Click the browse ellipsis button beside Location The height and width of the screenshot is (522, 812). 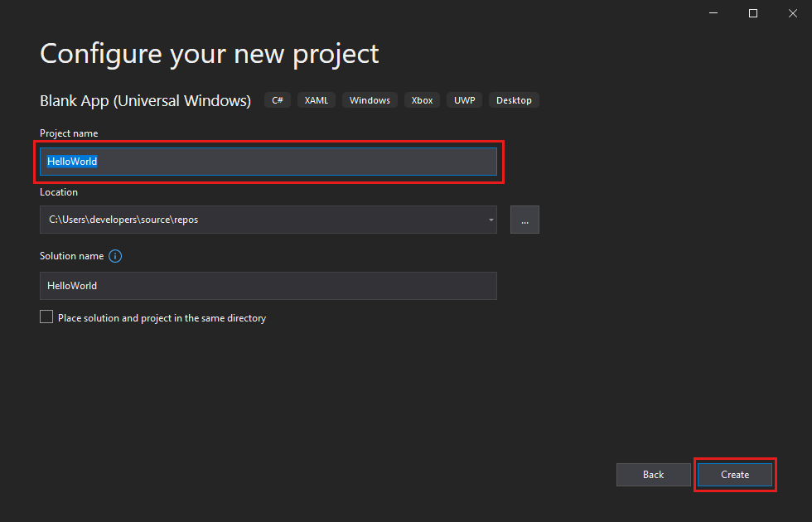pyautogui.click(x=524, y=219)
